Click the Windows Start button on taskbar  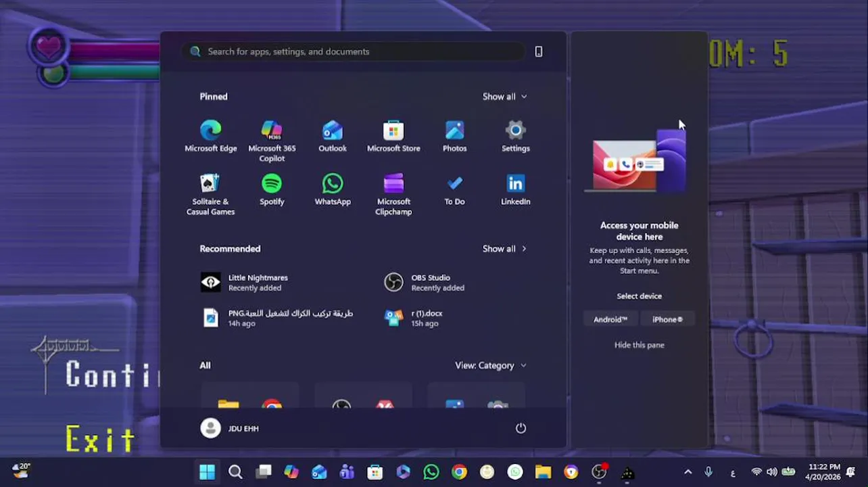(x=207, y=471)
